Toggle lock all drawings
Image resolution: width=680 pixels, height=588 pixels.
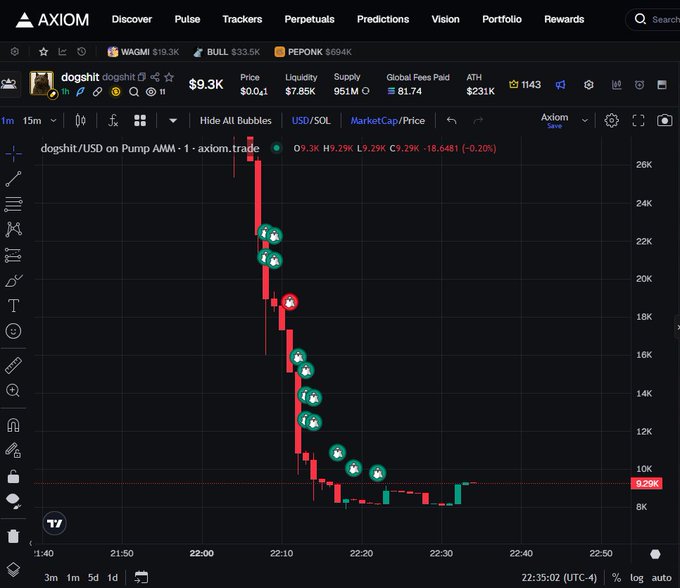(x=13, y=476)
